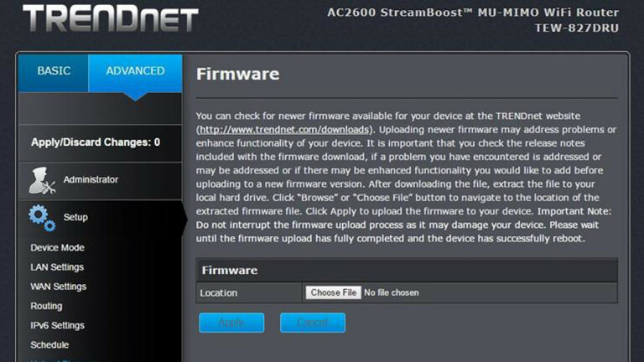This screenshot has width=644, height=362.
Task: Click the partially hidden item below Schedule
Action: point(65,360)
